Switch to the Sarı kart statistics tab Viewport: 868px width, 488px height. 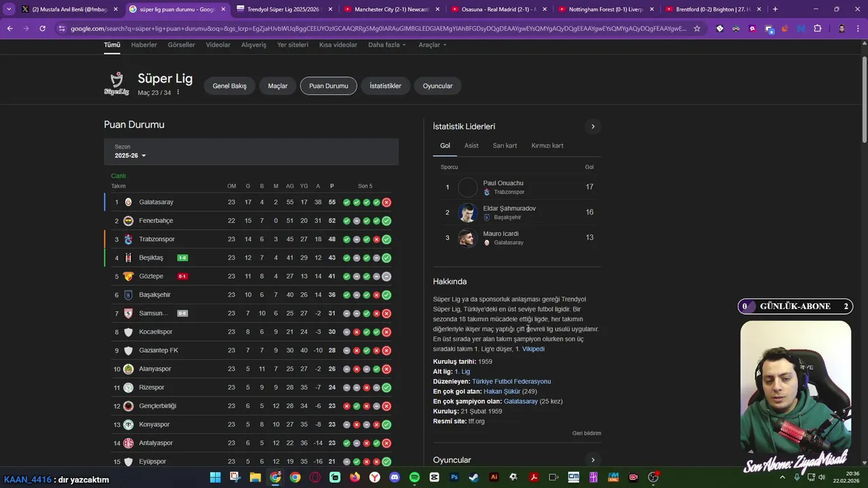pyautogui.click(x=505, y=146)
